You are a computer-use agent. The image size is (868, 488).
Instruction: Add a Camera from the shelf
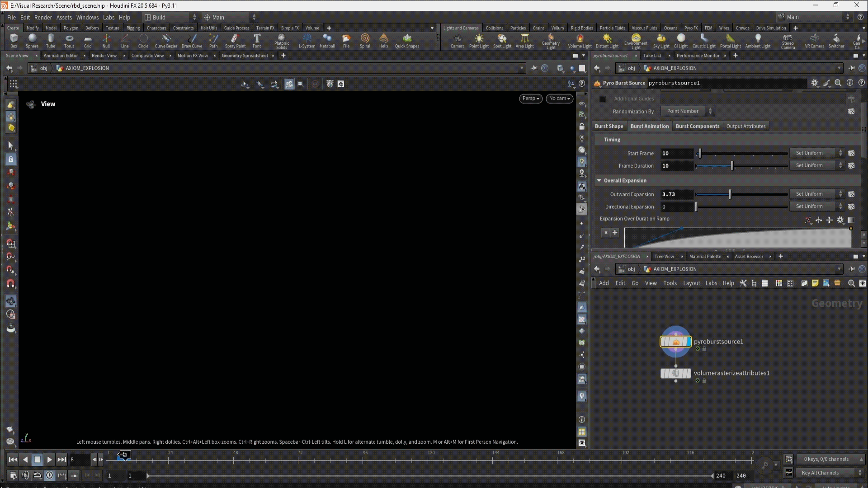[x=457, y=40]
